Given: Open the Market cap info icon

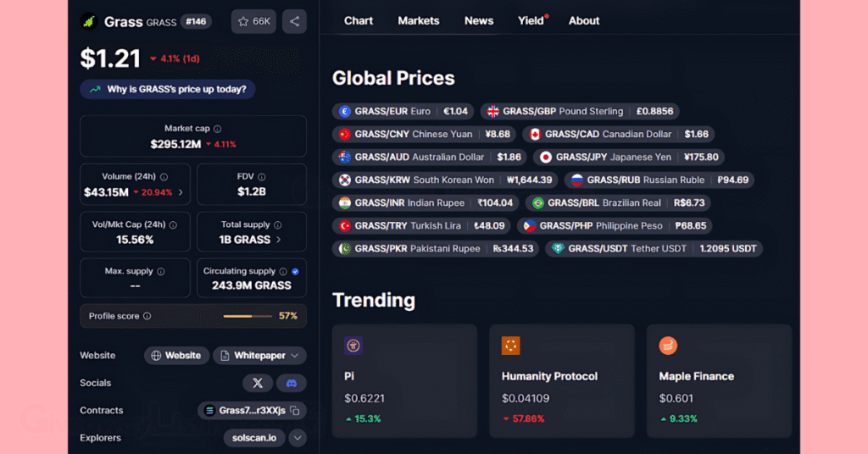Looking at the screenshot, I should click(x=218, y=129).
